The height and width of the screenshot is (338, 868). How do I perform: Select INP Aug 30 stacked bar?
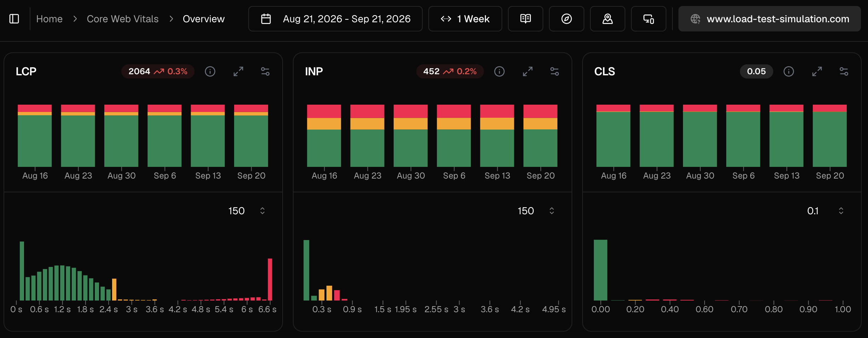[411, 136]
